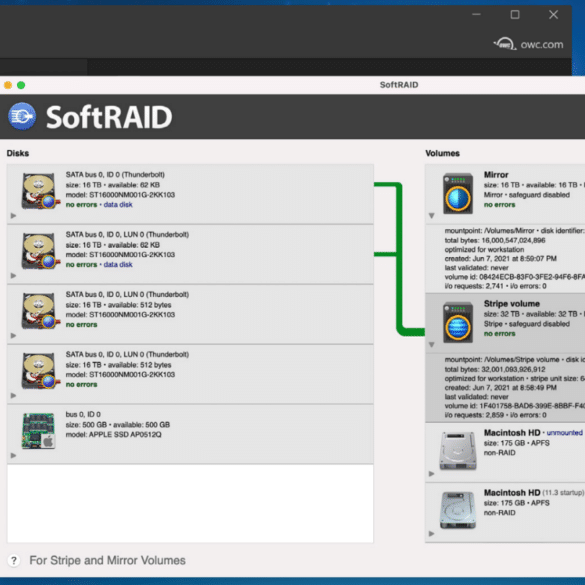Screen dimensions: 585x585
Task: Select the 'Volumes' section heading
Action: click(442, 153)
